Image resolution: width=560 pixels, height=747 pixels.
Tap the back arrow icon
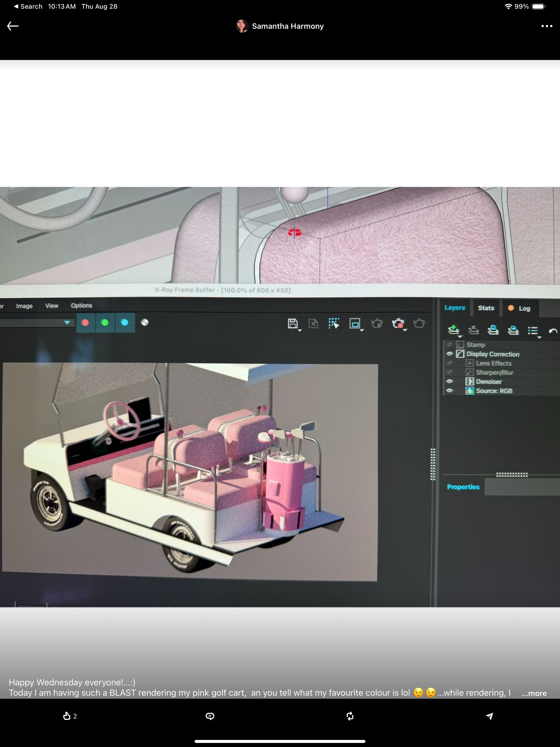point(13,26)
